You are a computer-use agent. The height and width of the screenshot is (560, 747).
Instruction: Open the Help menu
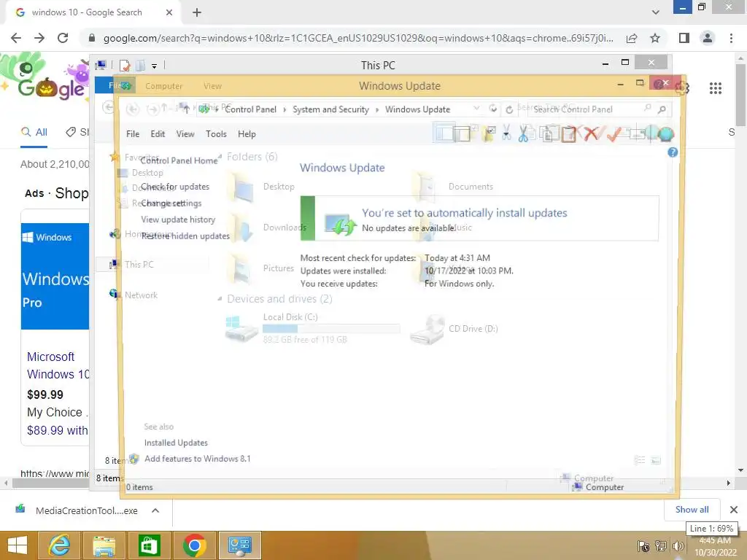(x=247, y=134)
